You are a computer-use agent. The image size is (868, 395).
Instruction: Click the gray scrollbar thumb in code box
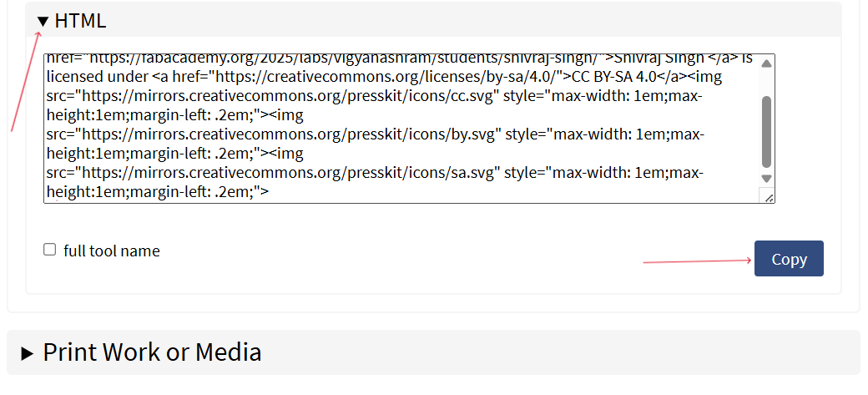(767, 131)
